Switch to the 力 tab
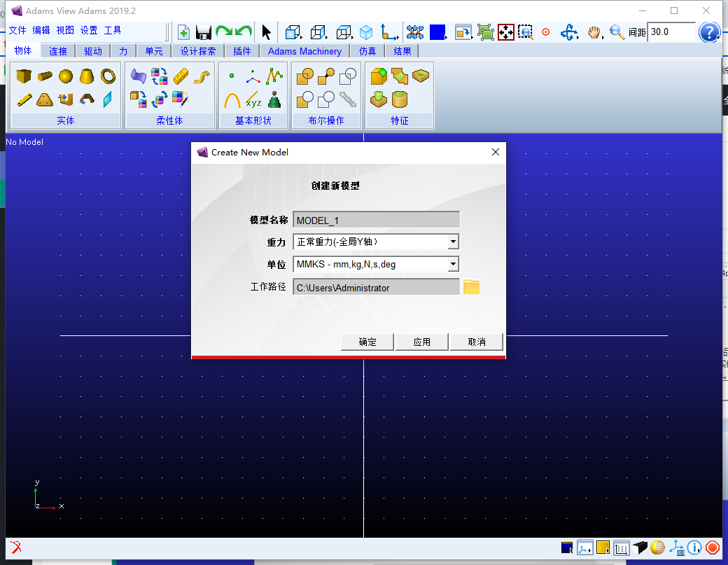The height and width of the screenshot is (565, 728). pyautogui.click(x=123, y=51)
